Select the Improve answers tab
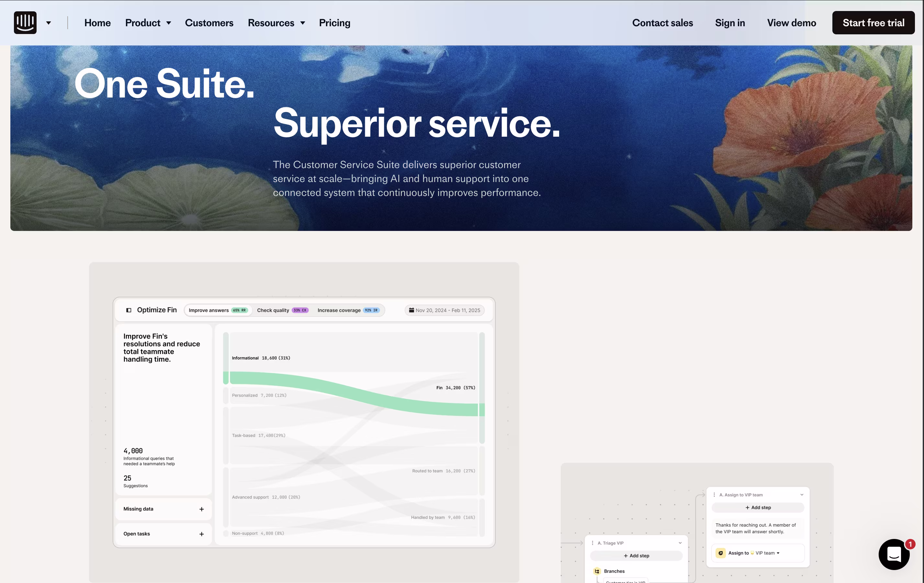The height and width of the screenshot is (583, 924). tap(218, 310)
